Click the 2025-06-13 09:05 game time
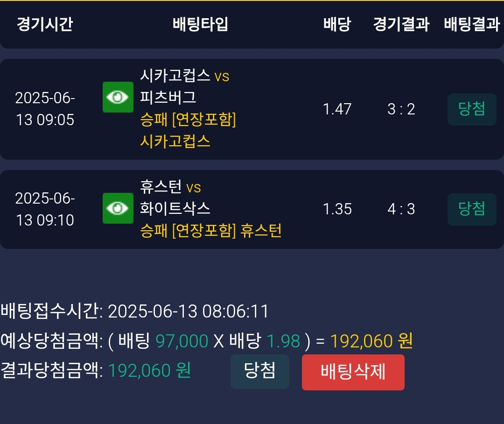This screenshot has width=504, height=424. [x=45, y=109]
